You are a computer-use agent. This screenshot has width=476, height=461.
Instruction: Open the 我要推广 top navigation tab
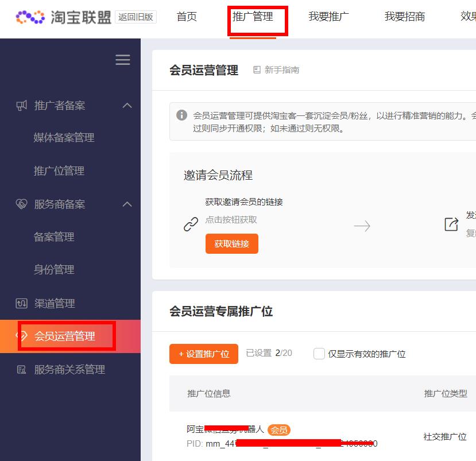[x=329, y=17]
